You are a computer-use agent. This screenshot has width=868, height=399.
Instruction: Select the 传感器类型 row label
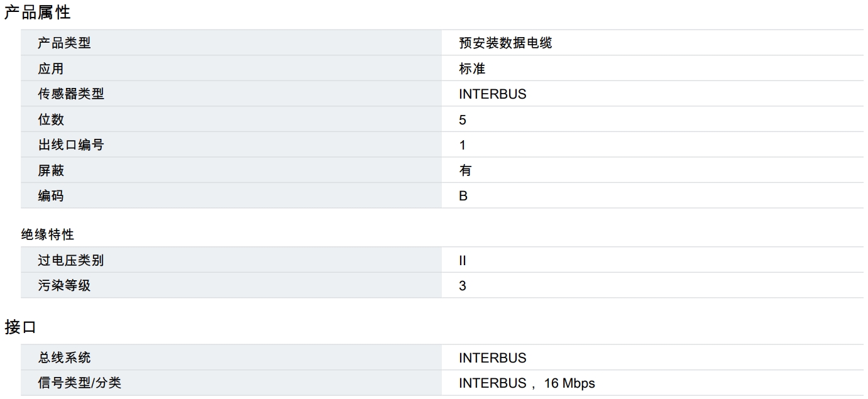(x=71, y=94)
